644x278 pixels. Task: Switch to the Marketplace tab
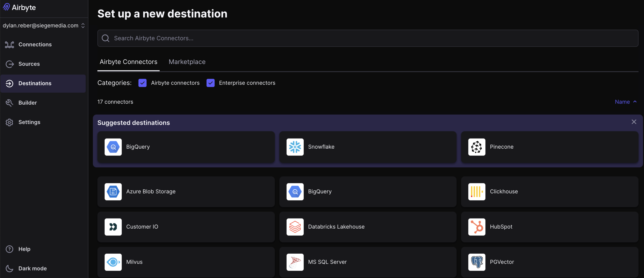pos(187,62)
